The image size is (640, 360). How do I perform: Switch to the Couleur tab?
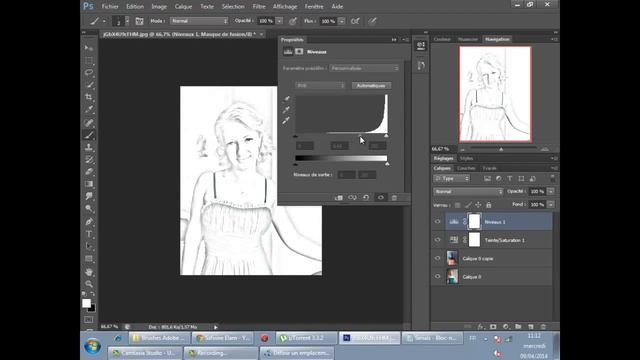pos(442,39)
